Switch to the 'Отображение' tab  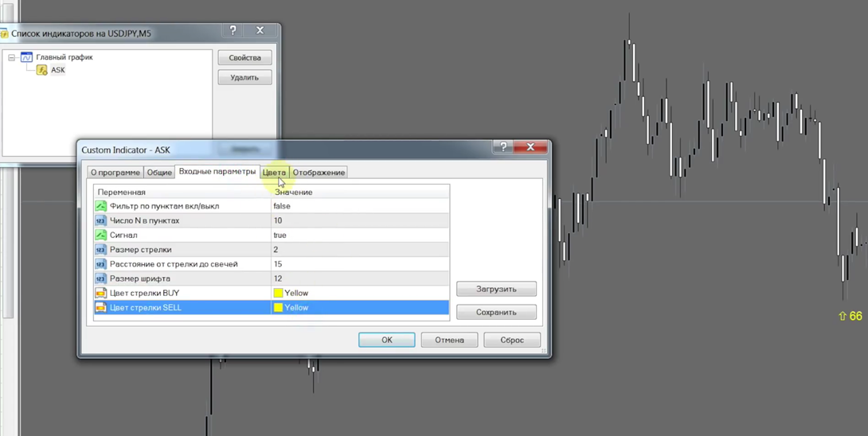pyautogui.click(x=319, y=173)
